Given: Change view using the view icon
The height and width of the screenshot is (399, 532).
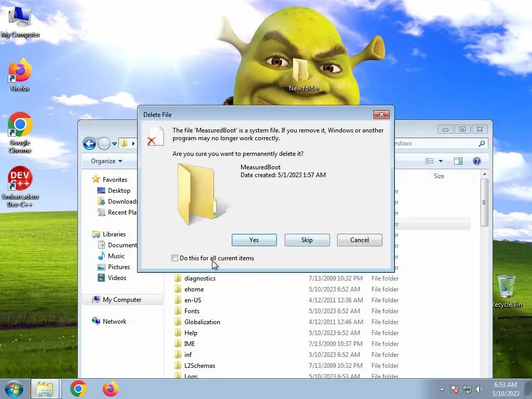Looking at the screenshot, I should coord(430,161).
